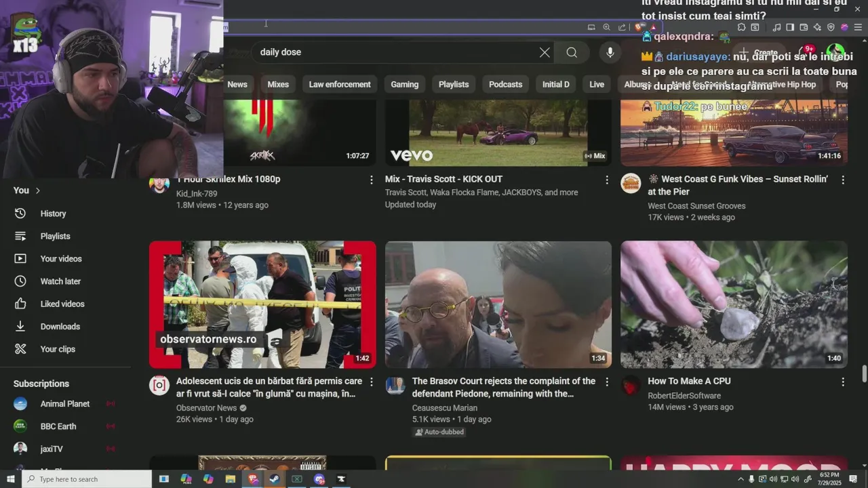This screenshot has height=488, width=868.
Task: Open Brave Shields lion icon
Action: click(639, 27)
